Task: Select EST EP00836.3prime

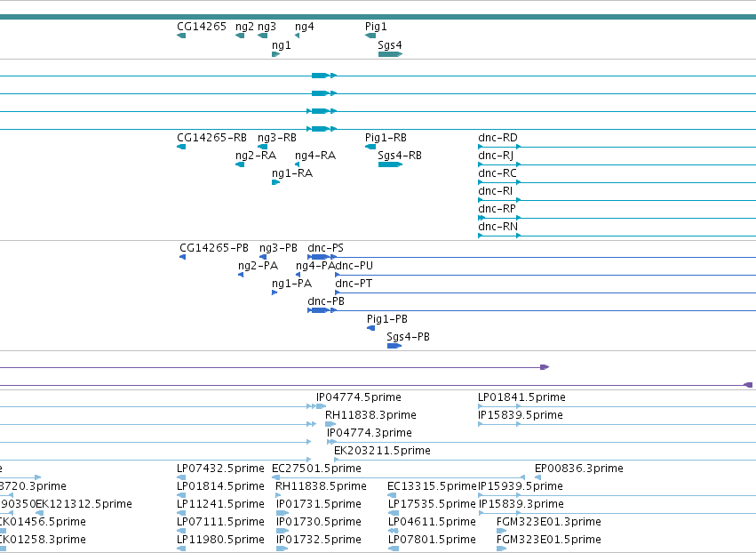Action: click(x=579, y=469)
